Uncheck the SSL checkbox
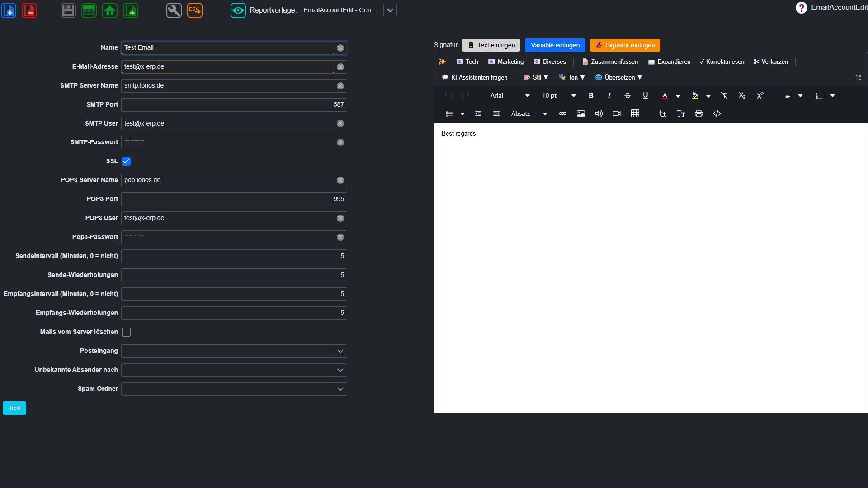The width and height of the screenshot is (868, 488). coord(126,161)
